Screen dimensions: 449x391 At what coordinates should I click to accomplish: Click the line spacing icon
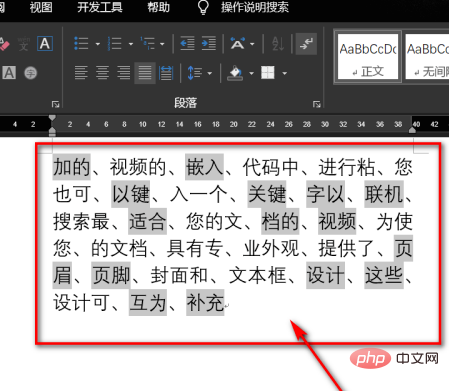pyautogui.click(x=195, y=73)
